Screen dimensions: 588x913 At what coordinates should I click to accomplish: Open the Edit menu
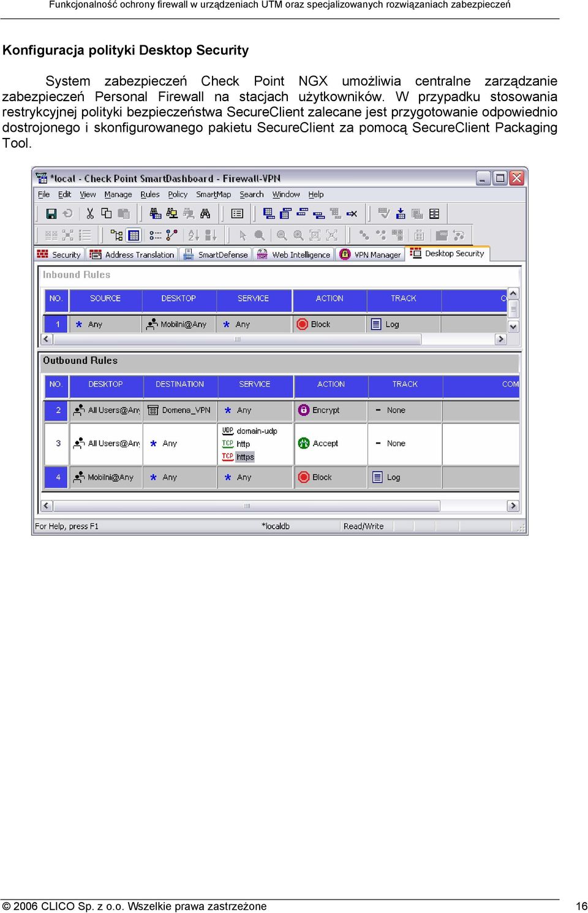coord(65,194)
